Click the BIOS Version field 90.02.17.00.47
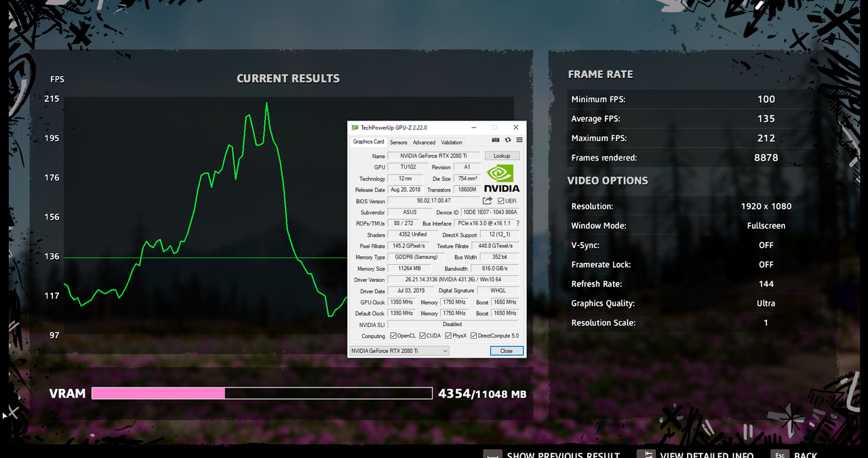 (x=433, y=201)
